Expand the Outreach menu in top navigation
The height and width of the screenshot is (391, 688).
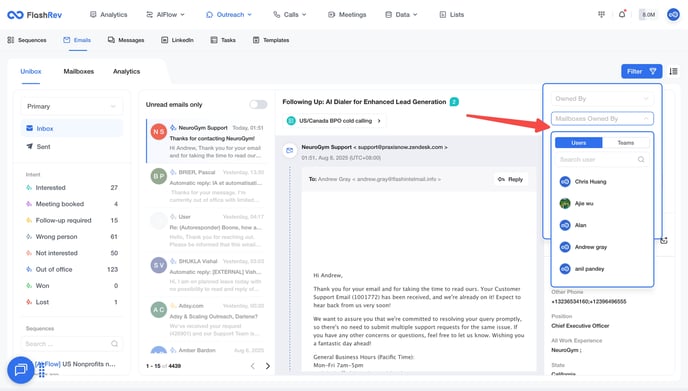pyautogui.click(x=229, y=14)
